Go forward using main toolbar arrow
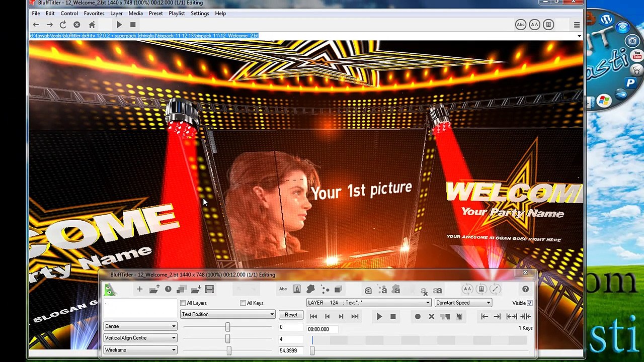 49,25
